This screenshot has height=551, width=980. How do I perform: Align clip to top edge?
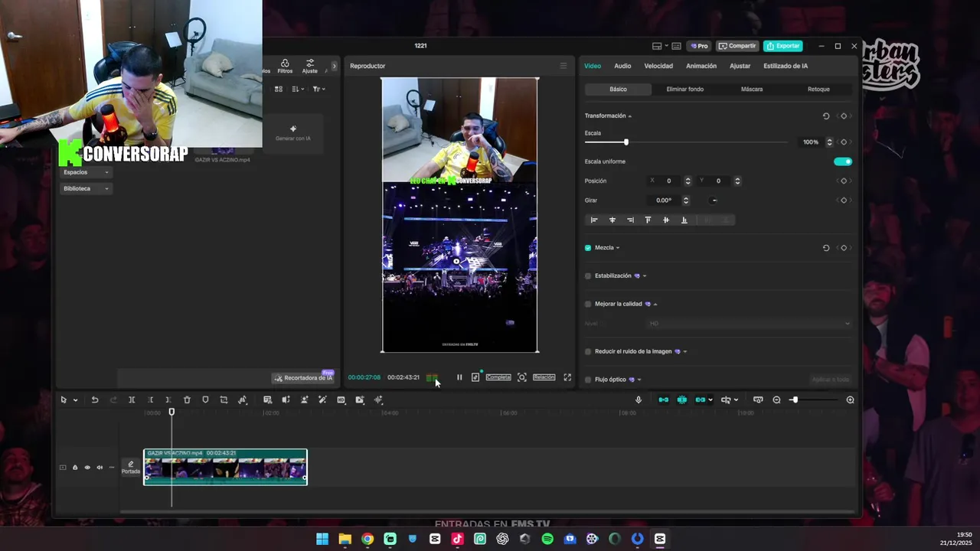coord(648,220)
